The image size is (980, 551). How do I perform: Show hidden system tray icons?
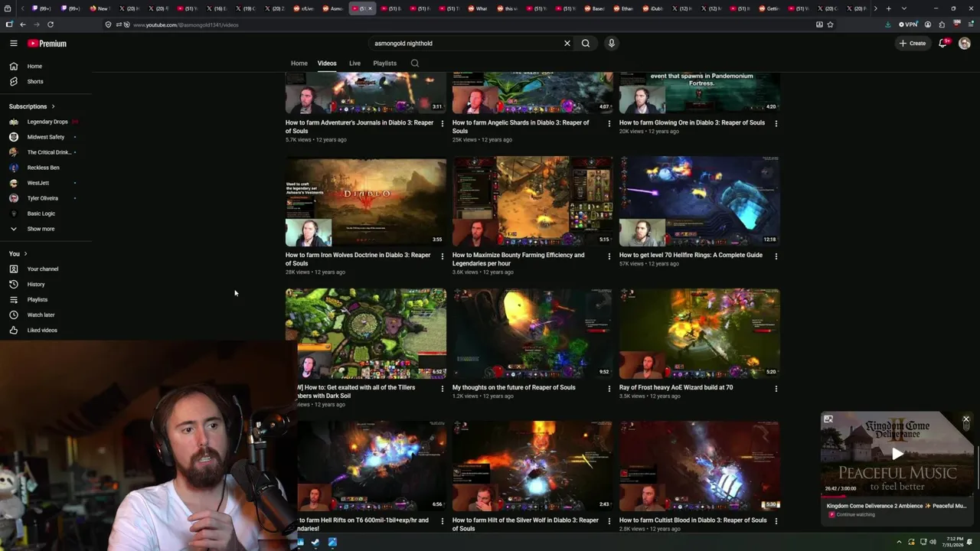pyautogui.click(x=899, y=543)
